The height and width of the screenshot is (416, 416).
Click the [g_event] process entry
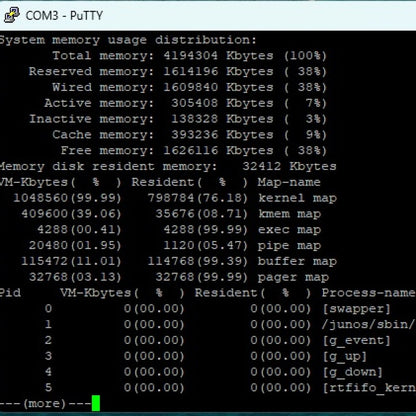click(356, 341)
